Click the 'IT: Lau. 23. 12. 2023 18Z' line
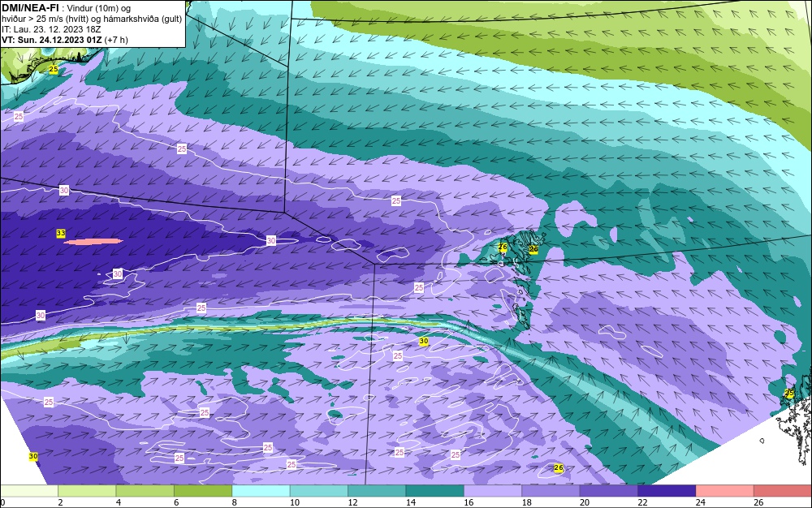 [x=51, y=29]
